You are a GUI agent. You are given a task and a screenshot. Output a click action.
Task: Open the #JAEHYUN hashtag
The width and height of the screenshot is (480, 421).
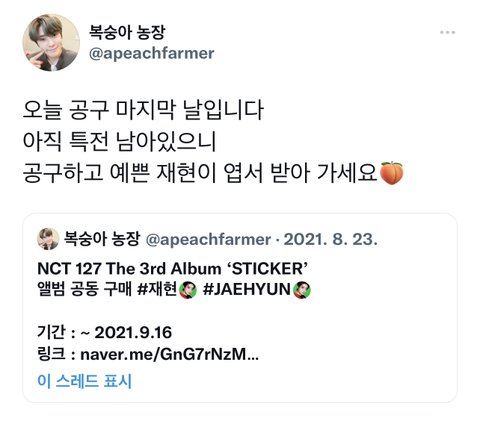(x=247, y=289)
